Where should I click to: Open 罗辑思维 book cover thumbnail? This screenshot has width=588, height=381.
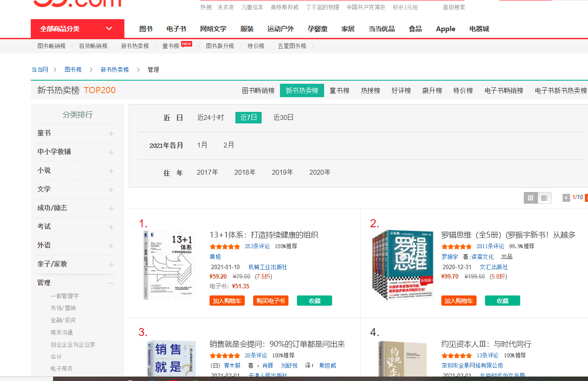[x=403, y=265]
